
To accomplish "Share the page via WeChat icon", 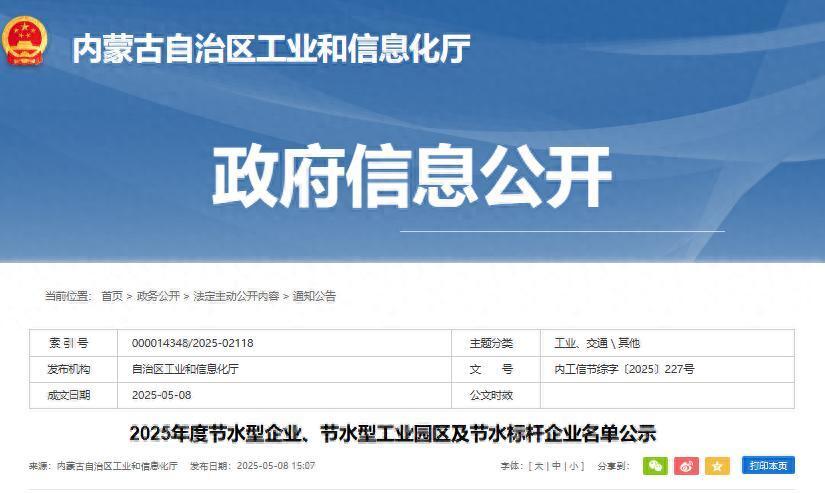I will point(655,466).
